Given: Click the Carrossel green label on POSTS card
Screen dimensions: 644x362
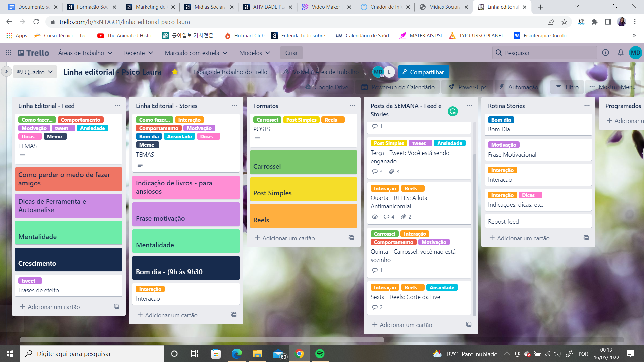Looking at the screenshot, I should [x=267, y=120].
